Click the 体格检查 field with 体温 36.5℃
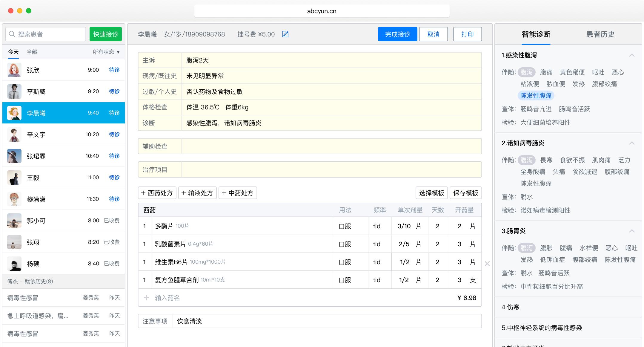Viewport: 644px width, 347px height. 331,107
